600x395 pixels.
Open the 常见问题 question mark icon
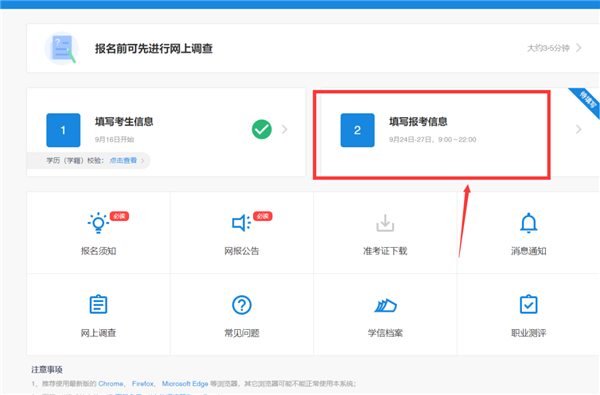point(241,305)
